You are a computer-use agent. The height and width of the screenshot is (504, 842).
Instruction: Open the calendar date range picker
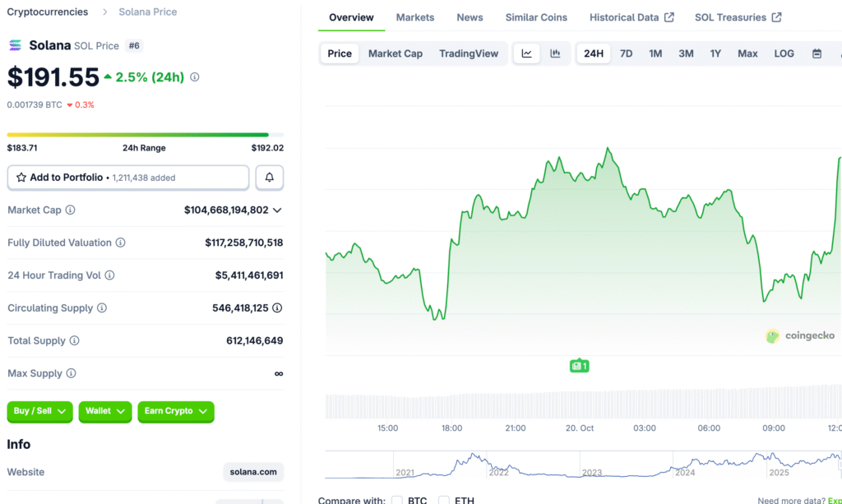coord(817,53)
